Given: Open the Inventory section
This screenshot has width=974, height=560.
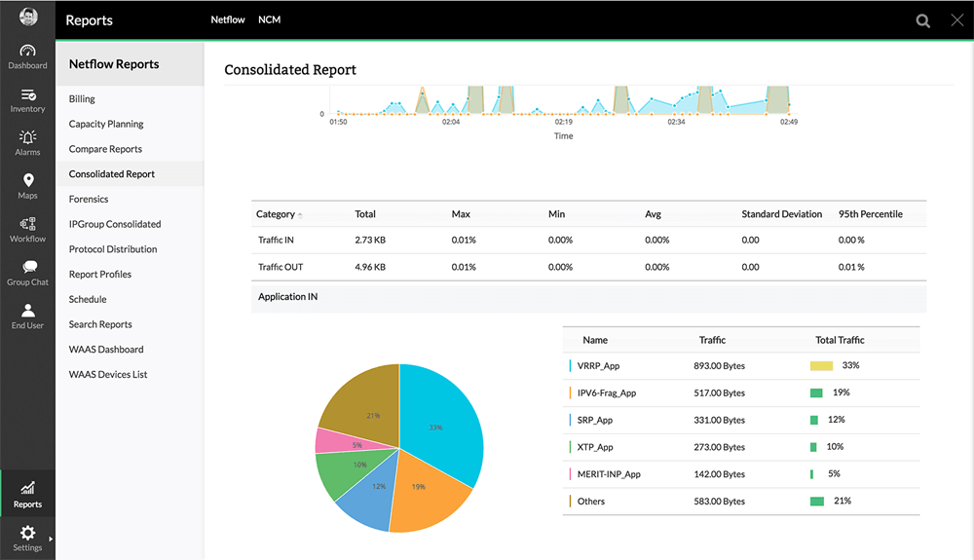Looking at the screenshot, I should coord(27,100).
